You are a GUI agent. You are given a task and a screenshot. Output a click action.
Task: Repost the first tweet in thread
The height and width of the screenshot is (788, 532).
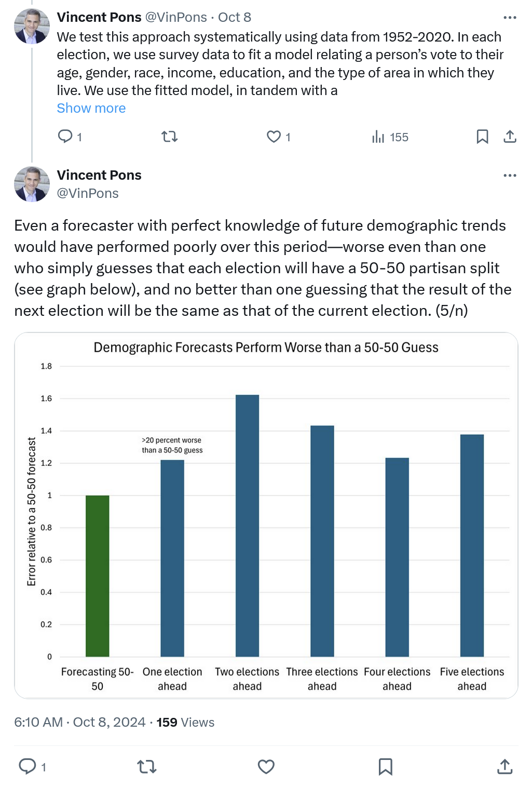pos(170,137)
